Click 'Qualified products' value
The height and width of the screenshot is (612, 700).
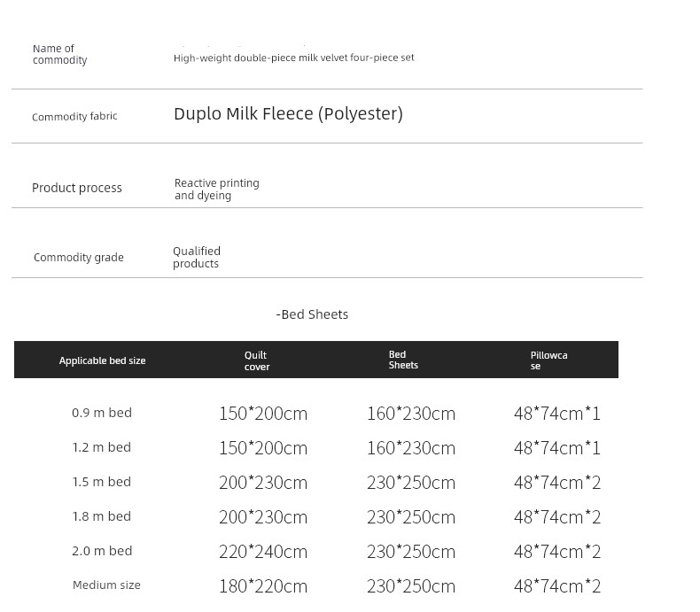197,258
